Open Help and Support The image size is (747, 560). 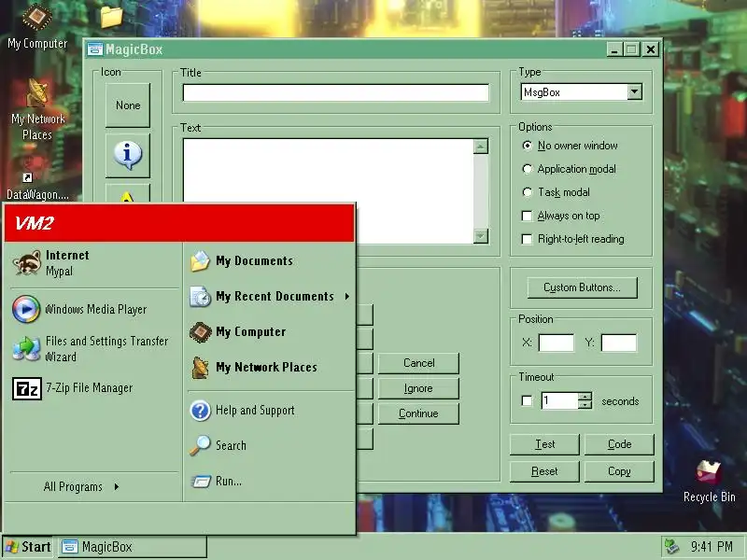tap(270, 410)
